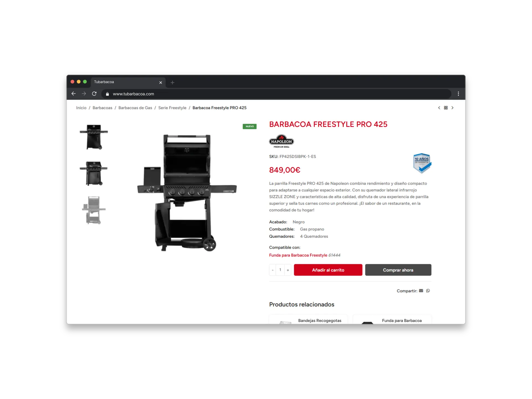Go to previous product arrow
Image resolution: width=532 pixels, height=399 pixels.
439,108
